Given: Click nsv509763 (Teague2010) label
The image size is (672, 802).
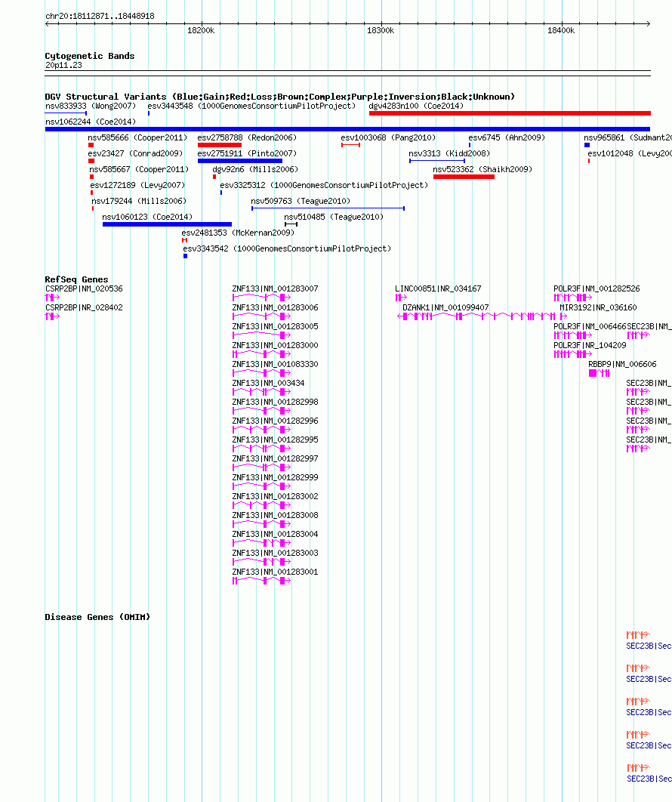Looking at the screenshot, I should click(x=301, y=201).
